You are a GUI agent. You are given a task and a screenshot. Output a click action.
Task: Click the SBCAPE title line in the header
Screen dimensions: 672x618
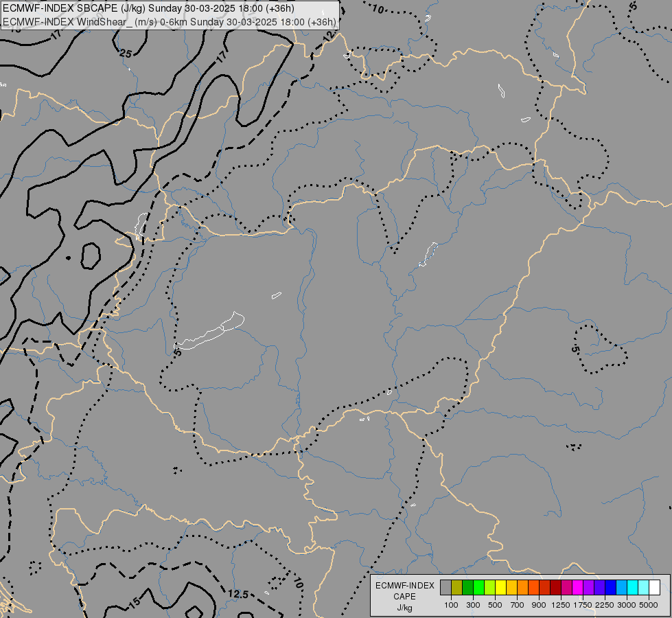click(x=148, y=8)
